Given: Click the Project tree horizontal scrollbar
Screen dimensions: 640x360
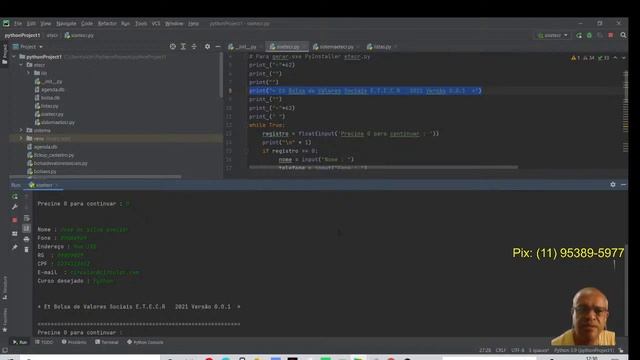Looking at the screenshot, I should click(x=95, y=177).
